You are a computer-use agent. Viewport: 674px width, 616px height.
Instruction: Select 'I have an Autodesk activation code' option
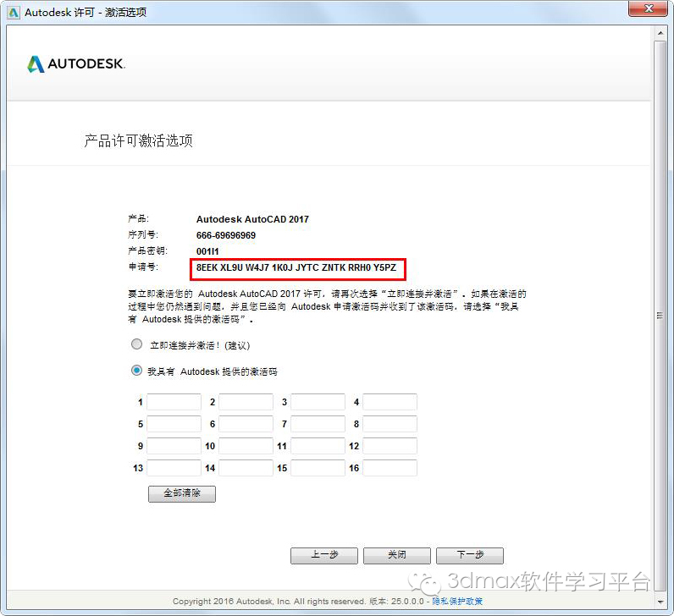[x=136, y=371]
